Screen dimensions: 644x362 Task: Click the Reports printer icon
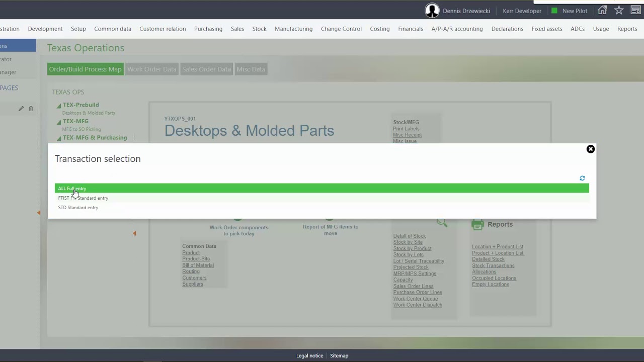tap(477, 225)
